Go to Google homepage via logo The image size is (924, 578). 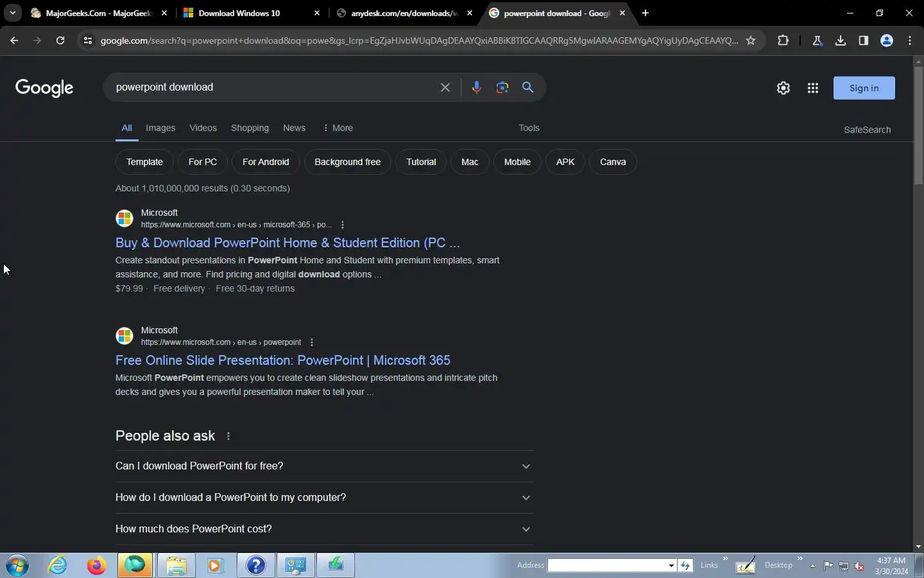(44, 88)
